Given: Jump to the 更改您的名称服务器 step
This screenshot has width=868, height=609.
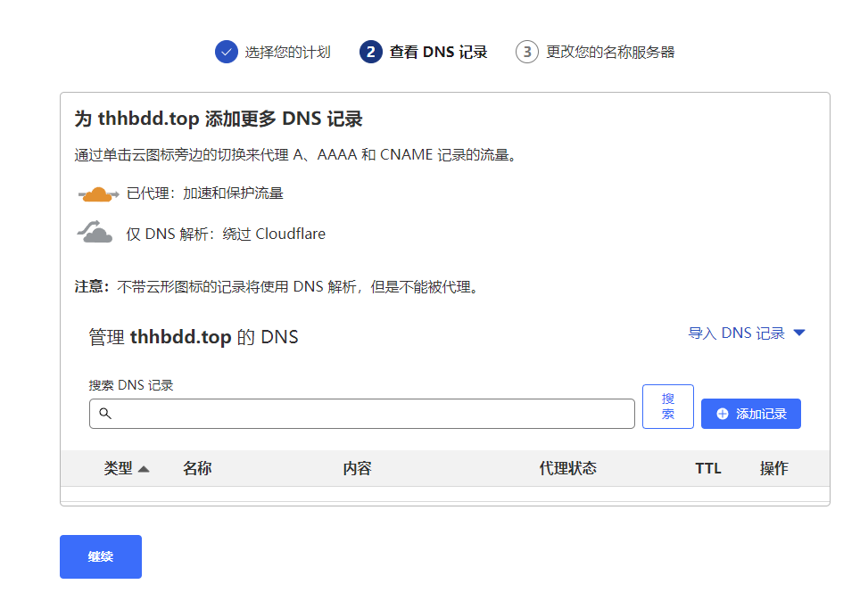Looking at the screenshot, I should pyautogui.click(x=610, y=53).
